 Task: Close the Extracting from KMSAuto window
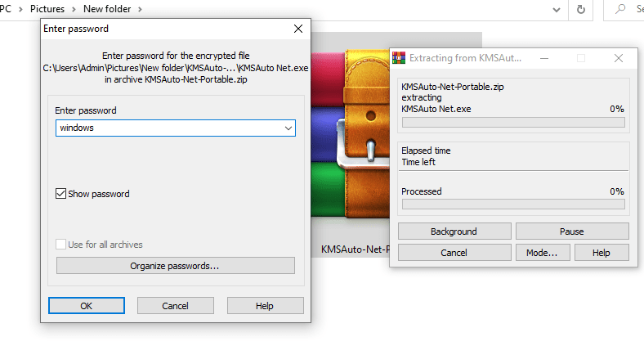point(619,58)
